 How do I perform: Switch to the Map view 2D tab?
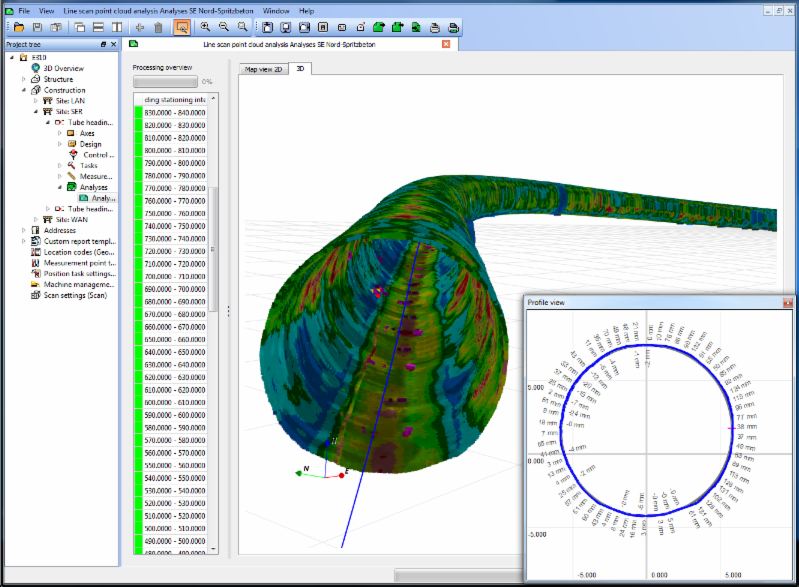(265, 69)
